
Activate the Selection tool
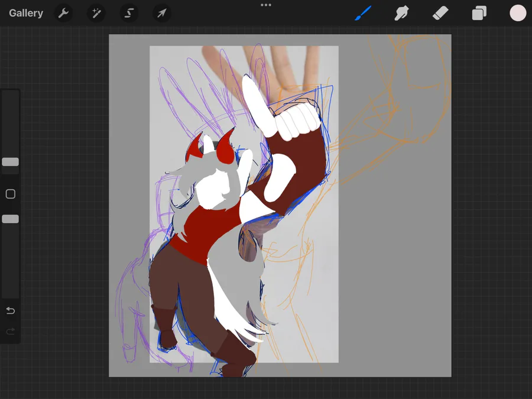[x=129, y=13]
